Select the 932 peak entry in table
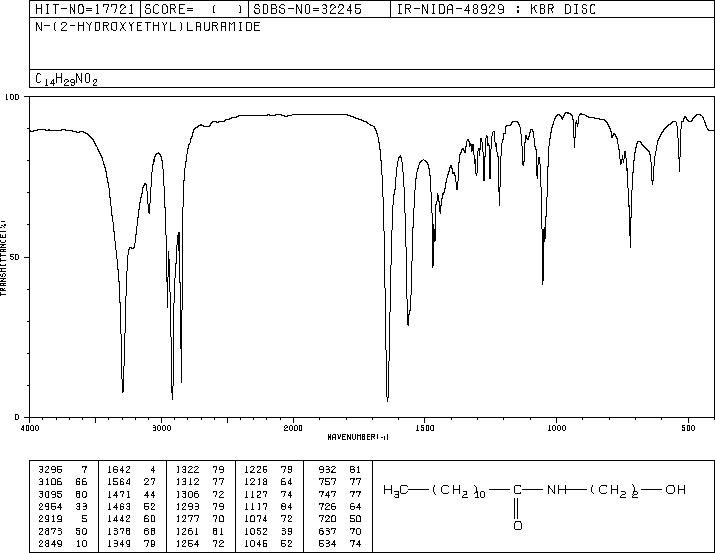This screenshot has height=553, width=715. click(340, 470)
